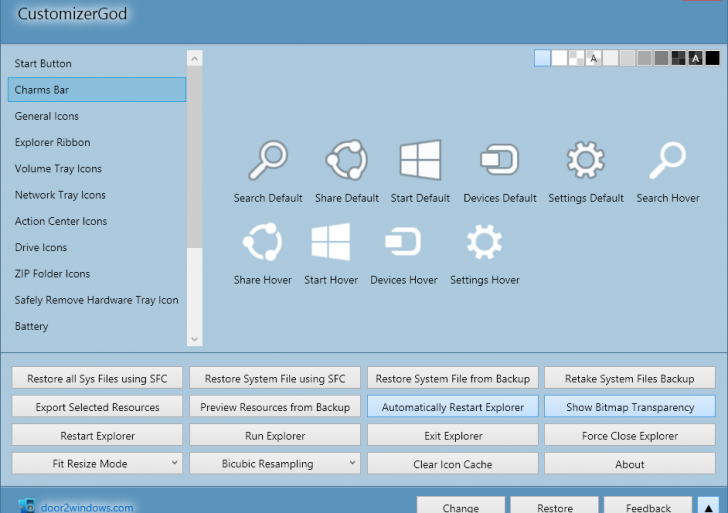Screen dimensions: 728x513
Task: Open the Bicubic Resampling dropdown
Action: tap(275, 464)
